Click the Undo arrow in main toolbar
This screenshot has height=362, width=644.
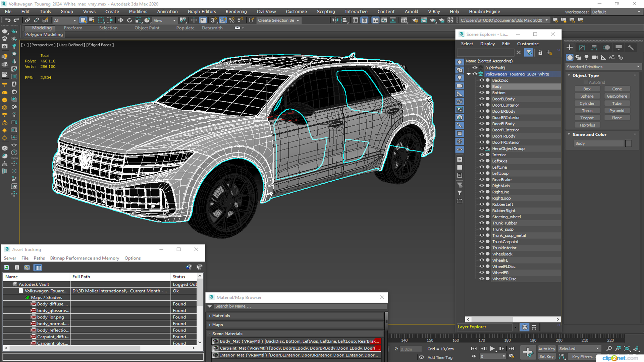coord(7,20)
